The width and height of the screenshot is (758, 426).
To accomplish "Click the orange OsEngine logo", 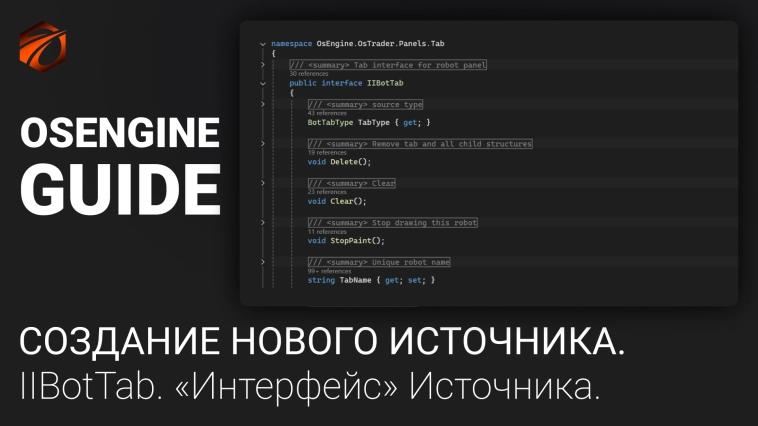I will pos(43,46).
